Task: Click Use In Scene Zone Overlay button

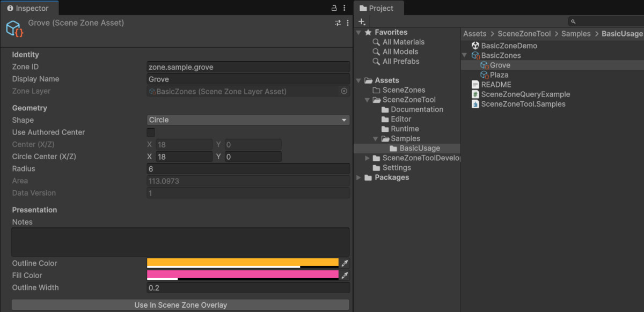Action: pyautogui.click(x=180, y=305)
